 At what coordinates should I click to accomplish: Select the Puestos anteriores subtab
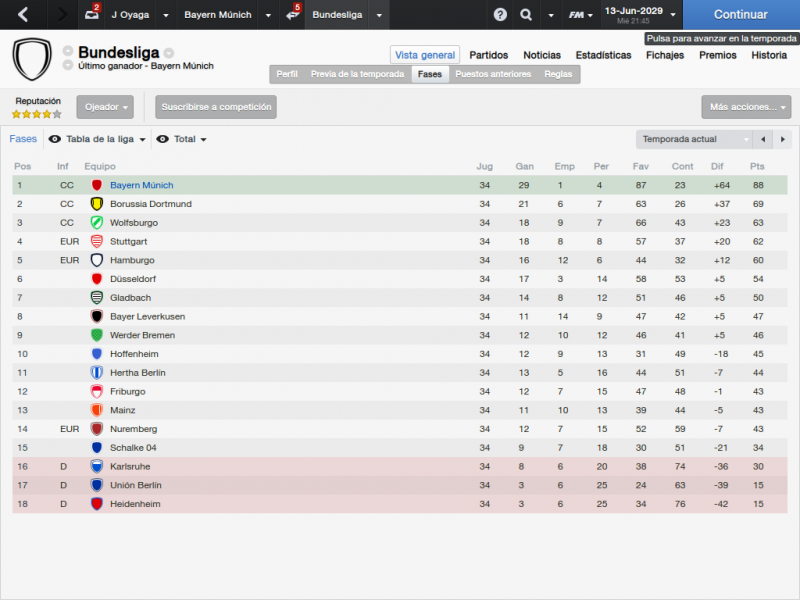coord(493,74)
